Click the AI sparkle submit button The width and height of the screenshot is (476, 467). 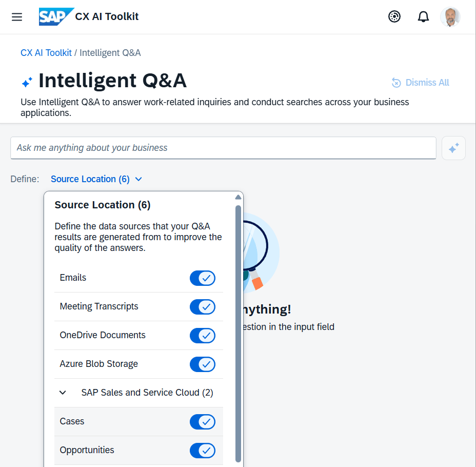pyautogui.click(x=453, y=148)
